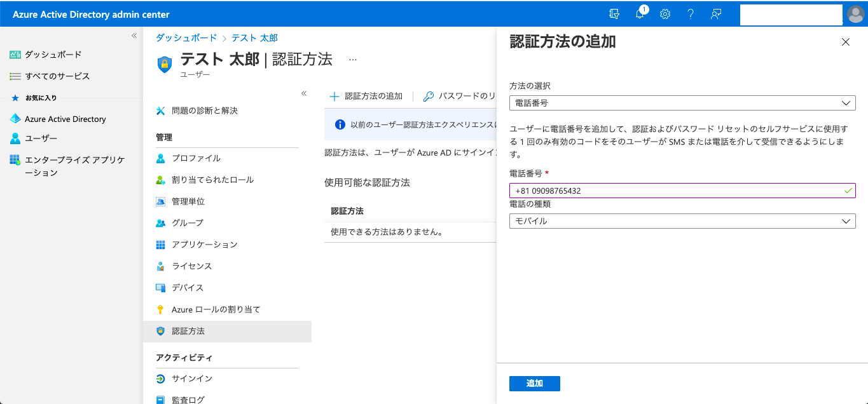Open the account avatar menu

[855, 14]
